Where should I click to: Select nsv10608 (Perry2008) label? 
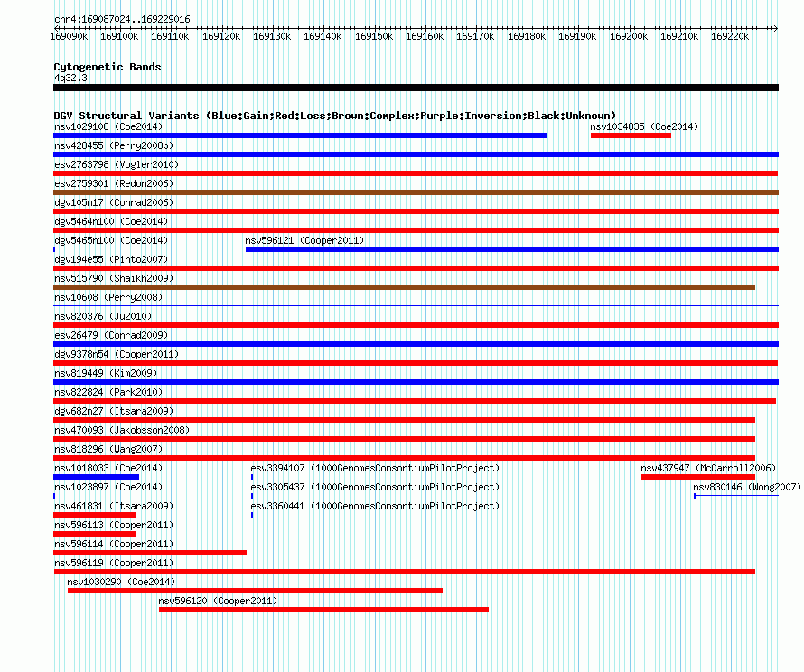coord(108,297)
